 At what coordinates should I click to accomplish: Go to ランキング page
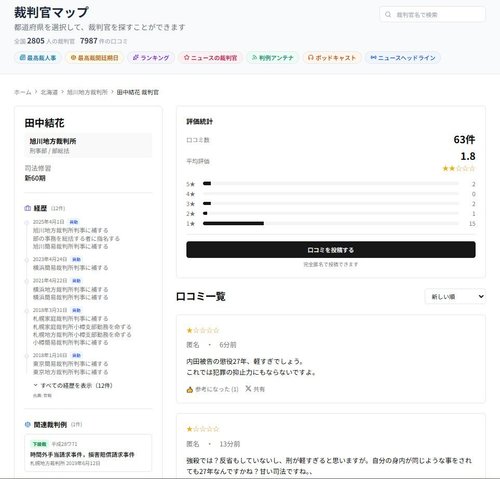[151, 58]
